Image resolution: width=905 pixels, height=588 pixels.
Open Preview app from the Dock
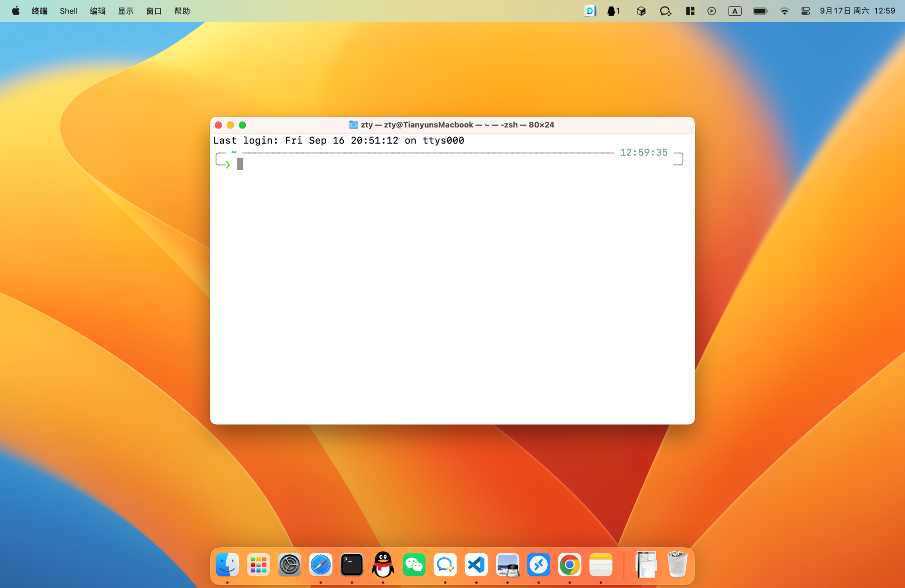pyautogui.click(x=507, y=565)
